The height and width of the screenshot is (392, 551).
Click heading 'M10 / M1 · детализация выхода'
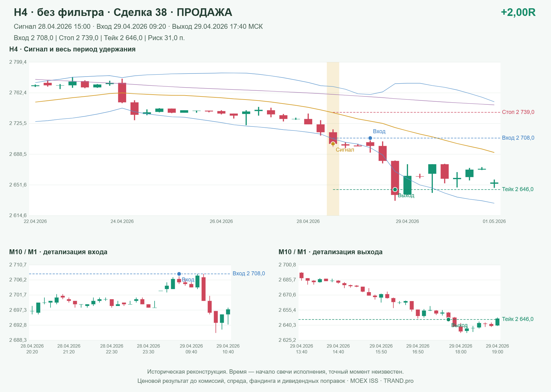click(x=331, y=252)
